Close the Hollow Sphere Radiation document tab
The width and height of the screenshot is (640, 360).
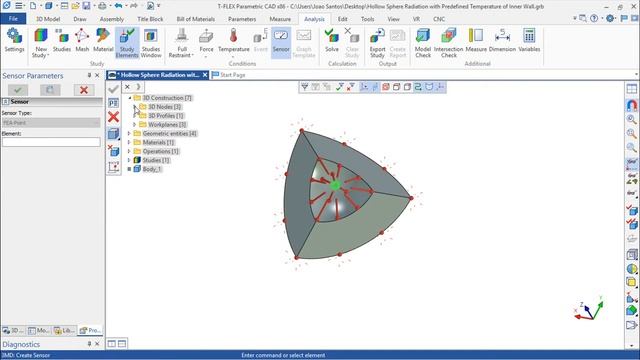[205, 75]
